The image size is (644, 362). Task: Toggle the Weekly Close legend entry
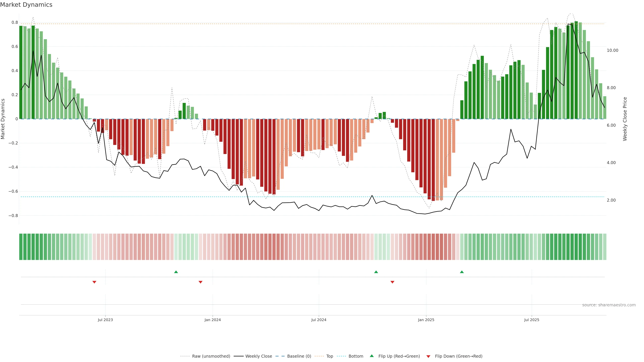click(258, 356)
